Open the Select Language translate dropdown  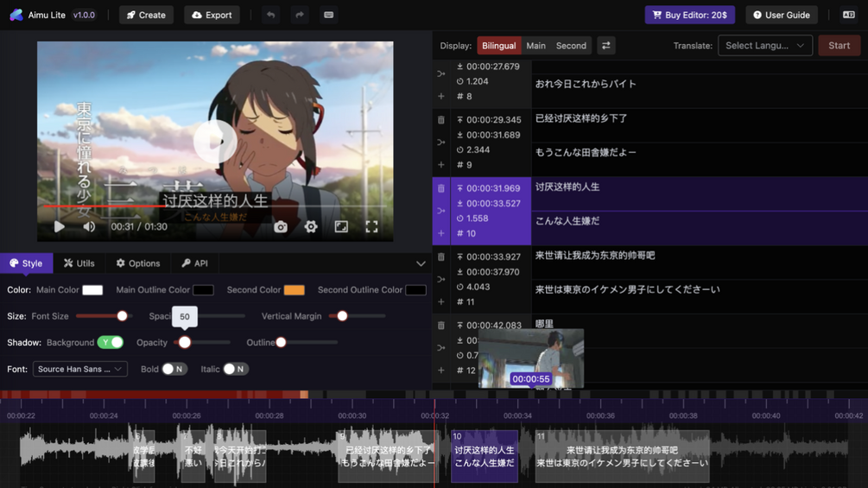[765, 46]
